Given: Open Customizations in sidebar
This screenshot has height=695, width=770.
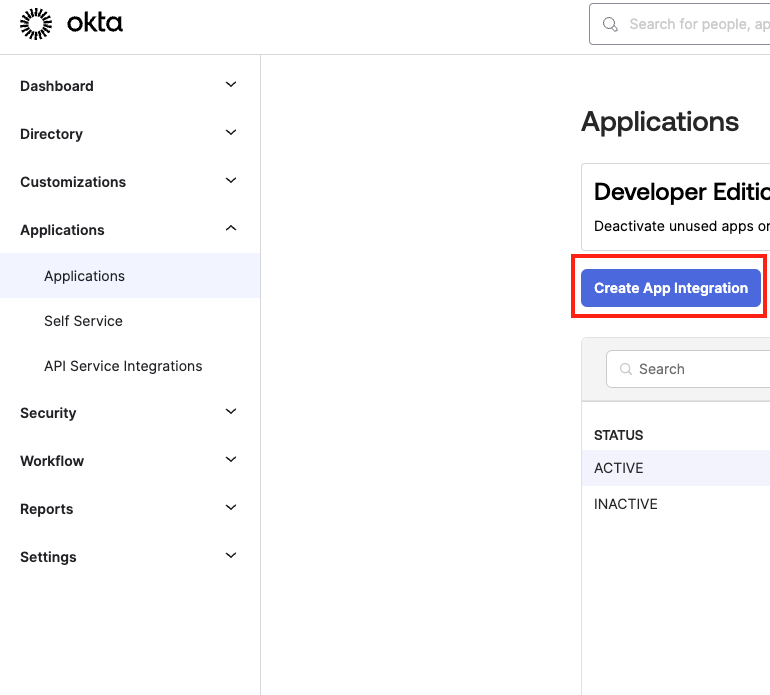Looking at the screenshot, I should click(73, 182).
